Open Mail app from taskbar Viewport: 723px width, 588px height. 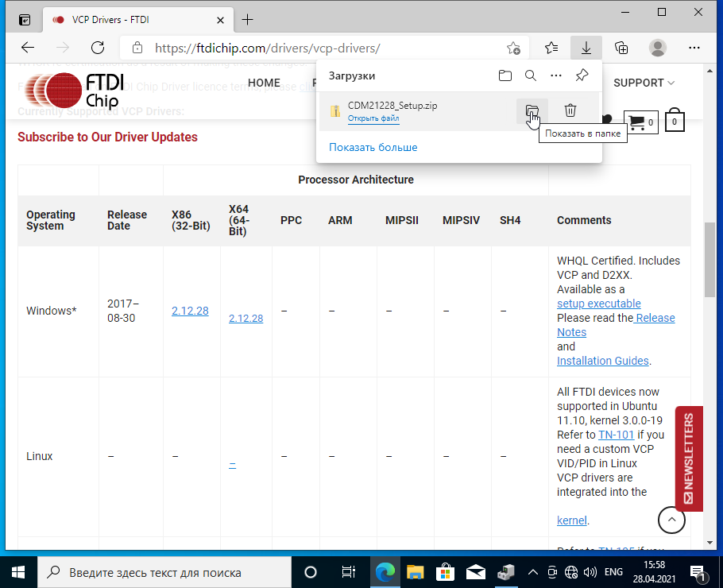point(475,572)
